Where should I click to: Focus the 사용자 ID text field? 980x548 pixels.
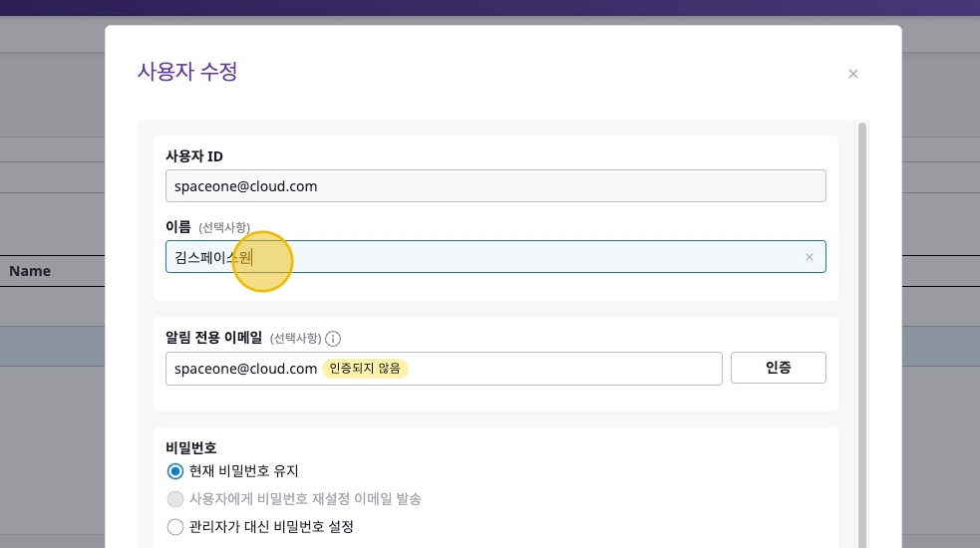click(x=494, y=186)
